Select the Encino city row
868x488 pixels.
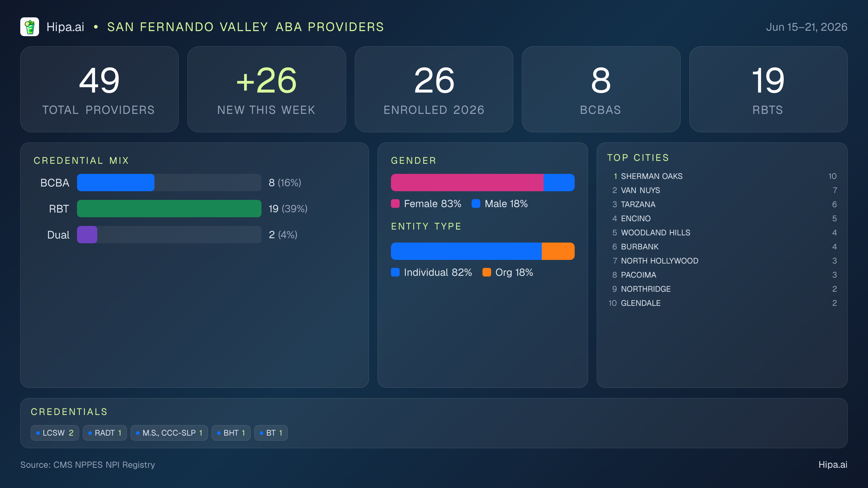(x=722, y=218)
